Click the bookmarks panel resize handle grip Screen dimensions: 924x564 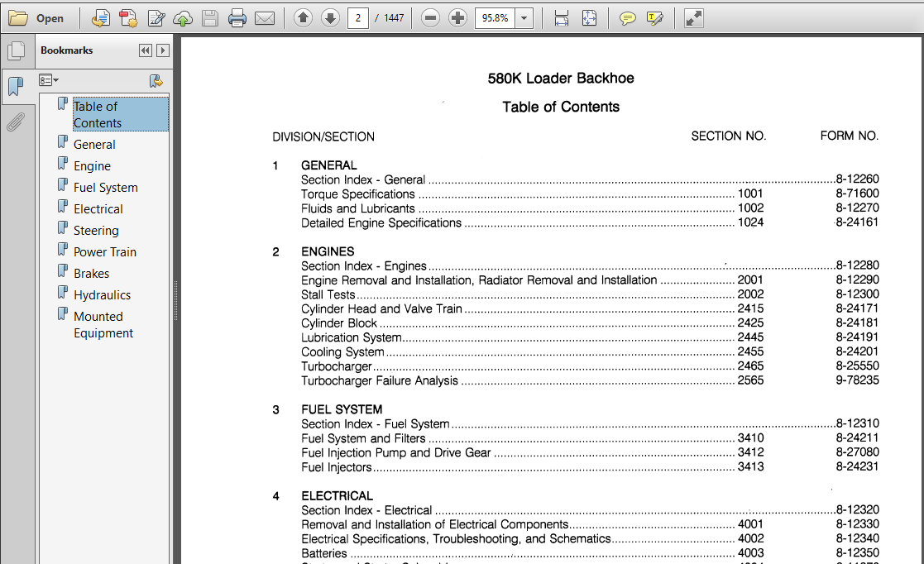pos(175,300)
